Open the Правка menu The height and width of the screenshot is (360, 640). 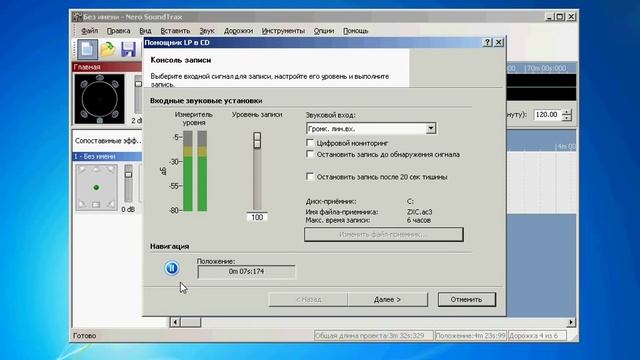(118, 31)
